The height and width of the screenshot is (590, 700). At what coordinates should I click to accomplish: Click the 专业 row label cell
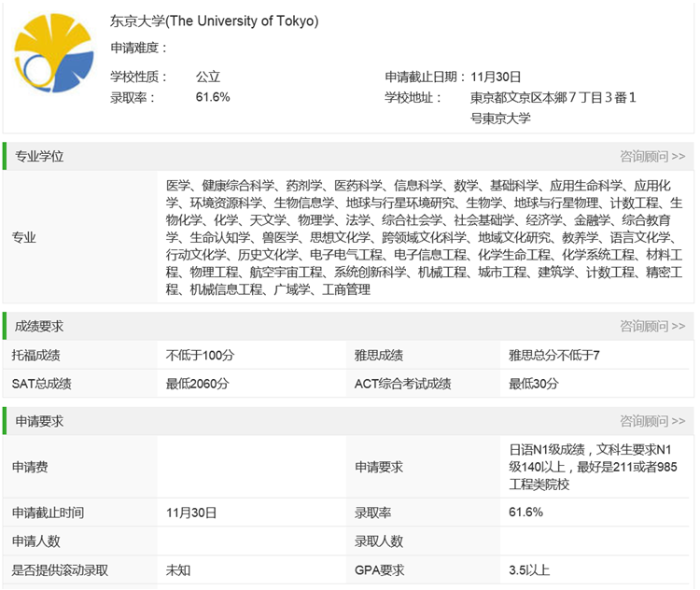pyautogui.click(x=80, y=237)
